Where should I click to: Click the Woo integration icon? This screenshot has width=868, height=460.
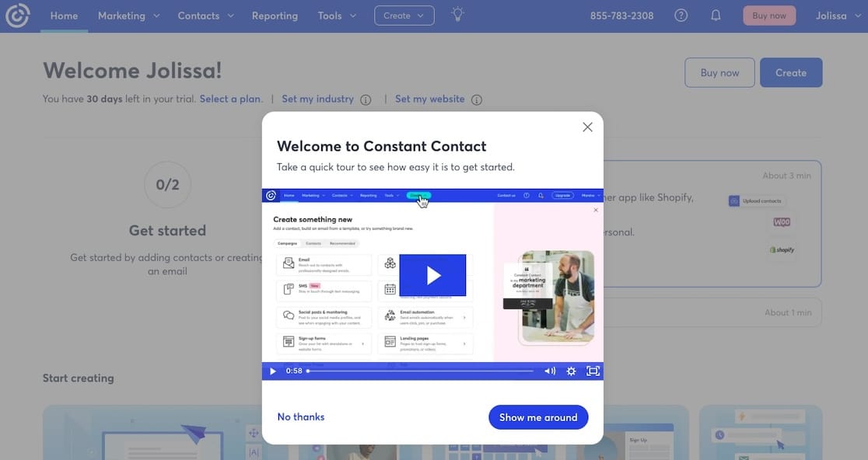click(781, 221)
